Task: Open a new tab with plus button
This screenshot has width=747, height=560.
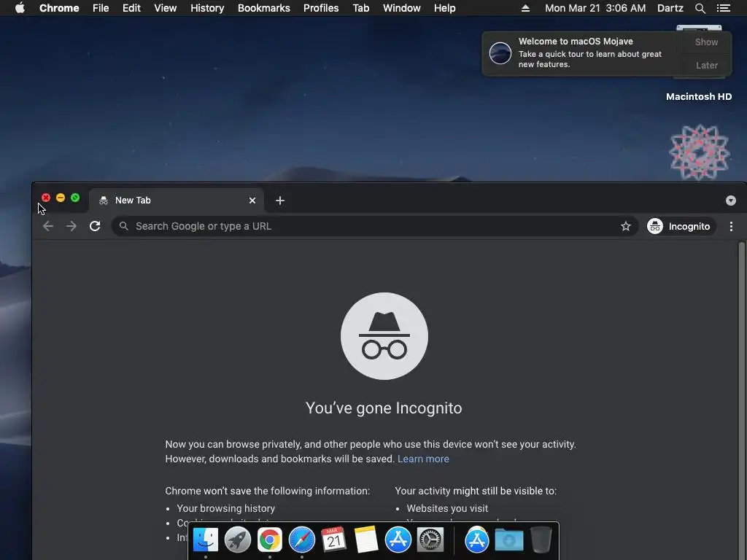Action: coord(280,201)
